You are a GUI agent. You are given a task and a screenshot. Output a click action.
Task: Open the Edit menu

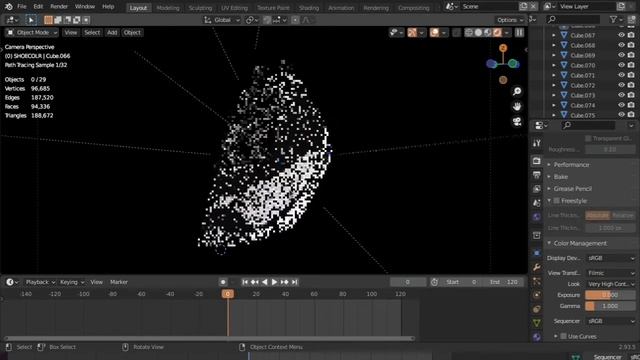point(38,7)
